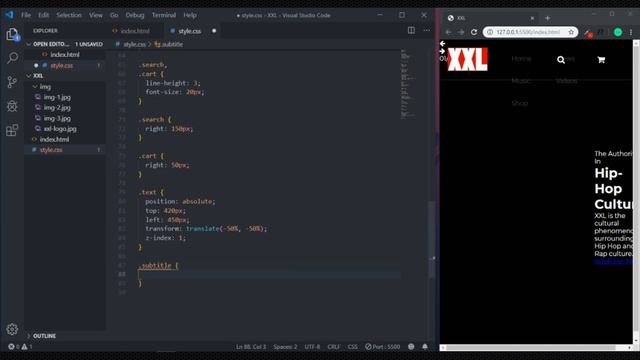The image size is (640, 360).
Task: Change UTF-8 encoding in status bar
Action: pos(312,347)
